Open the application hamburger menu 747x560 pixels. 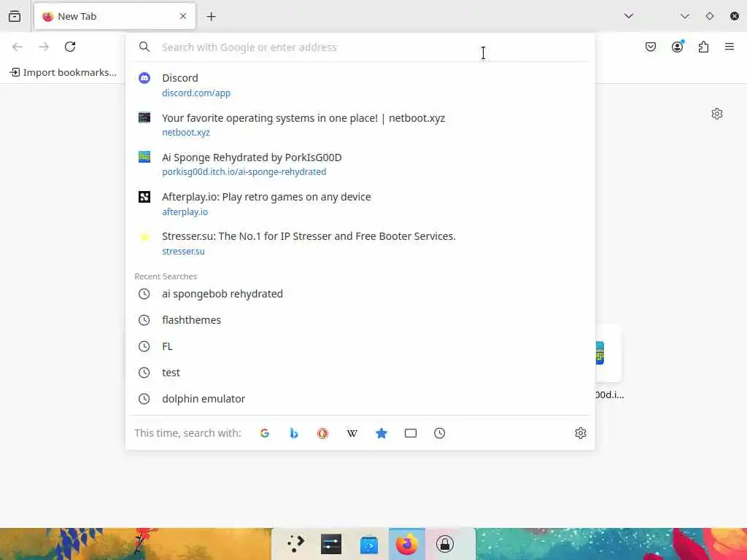coord(729,47)
